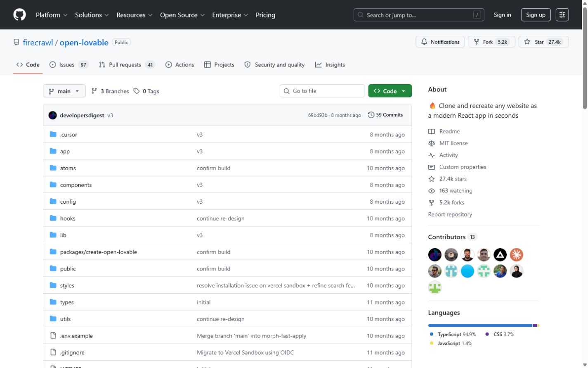Viewport: 588px width, 368px height.
Task: Expand the Solutions menu
Action: coord(92,15)
